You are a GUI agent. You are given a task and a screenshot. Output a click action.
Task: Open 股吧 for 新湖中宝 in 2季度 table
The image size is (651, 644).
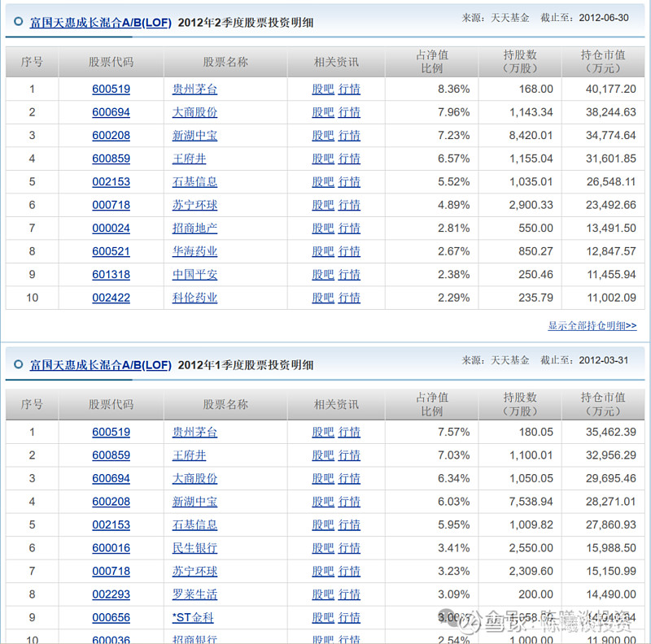(x=323, y=136)
